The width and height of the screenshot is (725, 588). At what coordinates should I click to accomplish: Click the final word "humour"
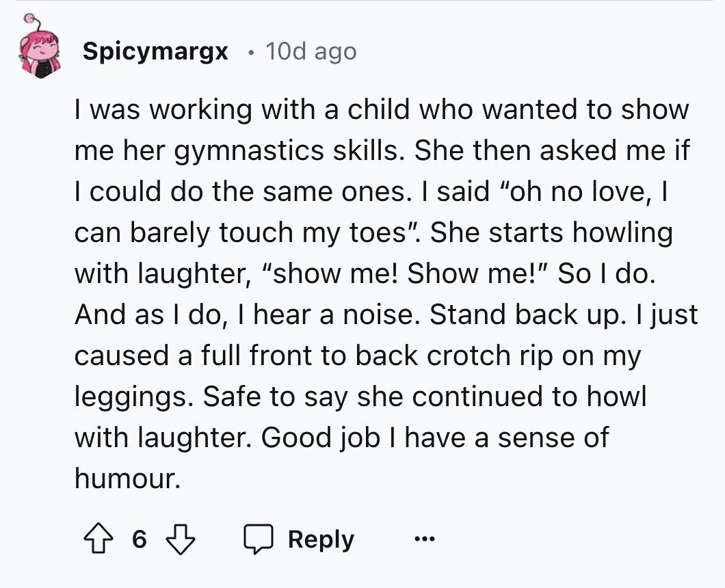pos(127,479)
